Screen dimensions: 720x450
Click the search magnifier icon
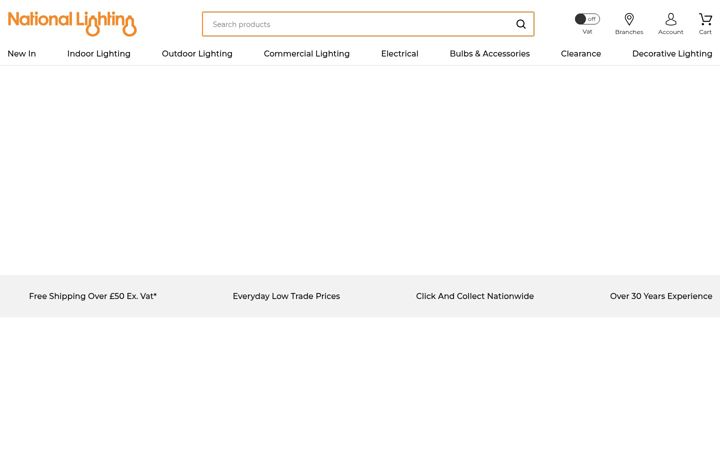[521, 24]
